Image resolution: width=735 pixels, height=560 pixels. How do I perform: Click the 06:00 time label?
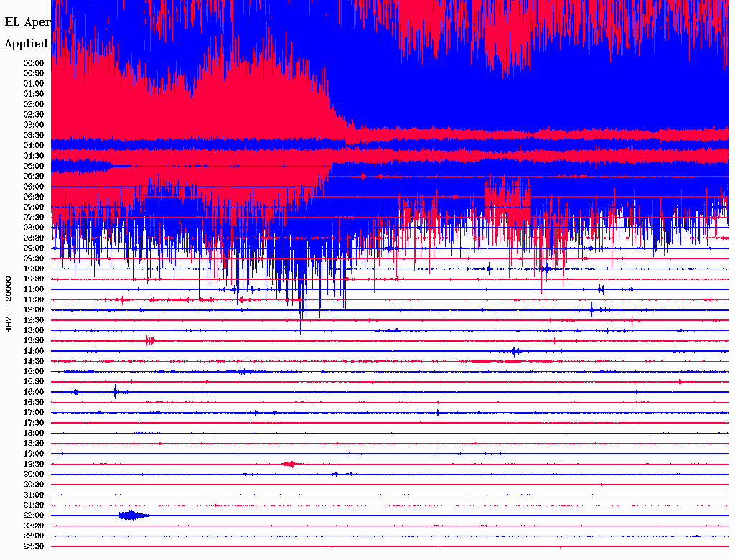[34, 187]
